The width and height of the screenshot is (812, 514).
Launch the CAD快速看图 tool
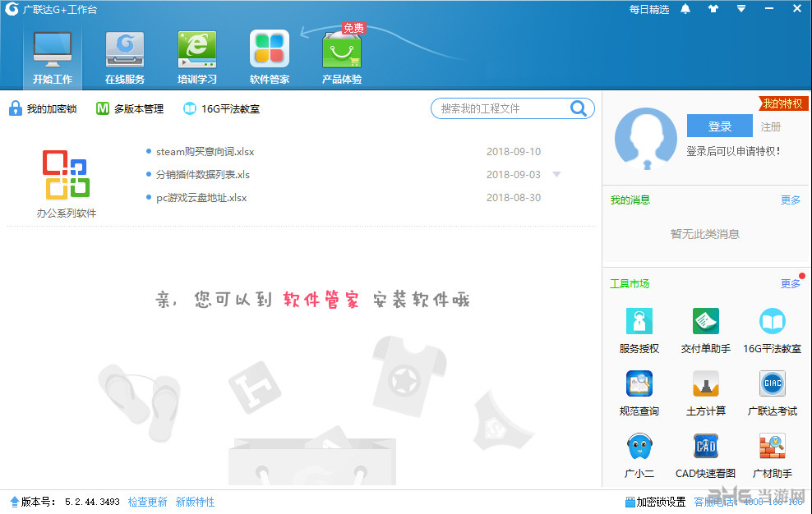(x=705, y=456)
